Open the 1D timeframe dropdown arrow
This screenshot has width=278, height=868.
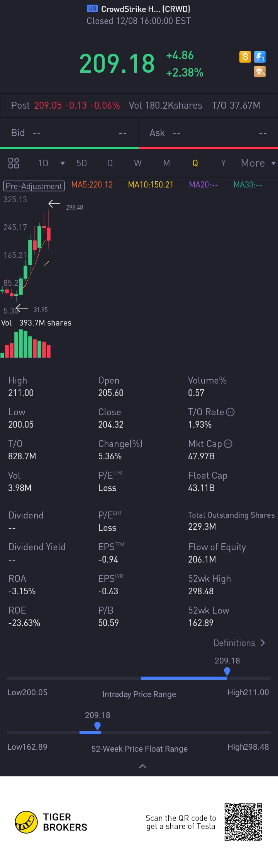click(63, 163)
